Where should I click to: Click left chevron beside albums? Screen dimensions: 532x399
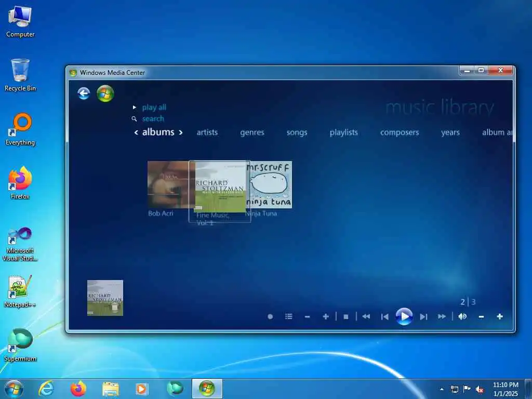click(x=136, y=132)
